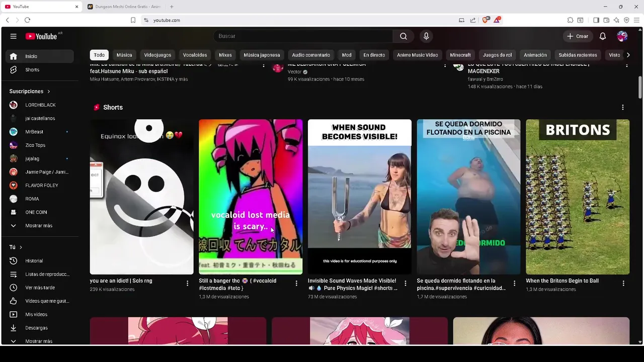This screenshot has width=644, height=362.
Task: Open LORDHBLACK channel subscription
Action: 39,105
